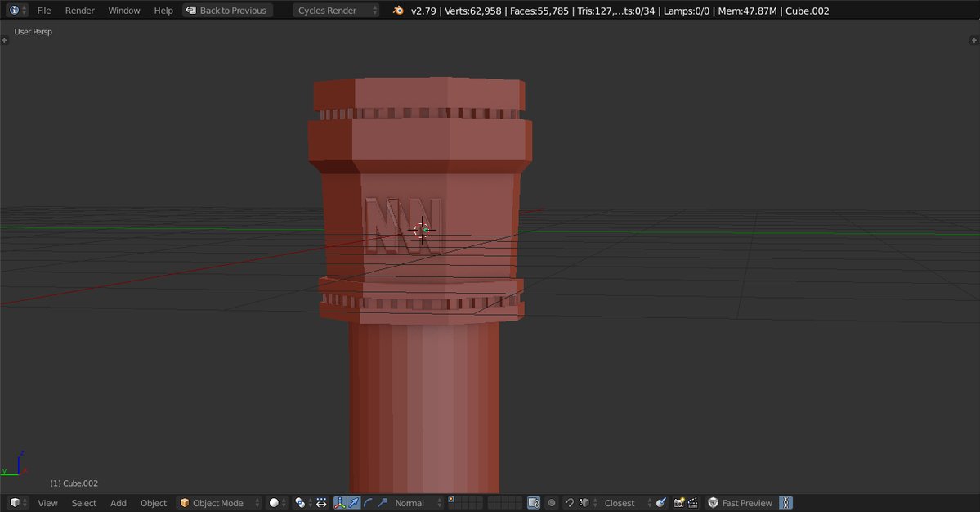Screen dimensions: 980x512
Task: Toggle manipulate center points icon
Action: tap(321, 503)
